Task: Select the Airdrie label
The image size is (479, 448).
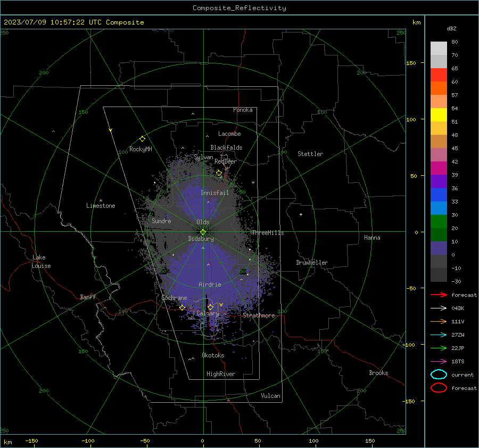Action: (210, 284)
